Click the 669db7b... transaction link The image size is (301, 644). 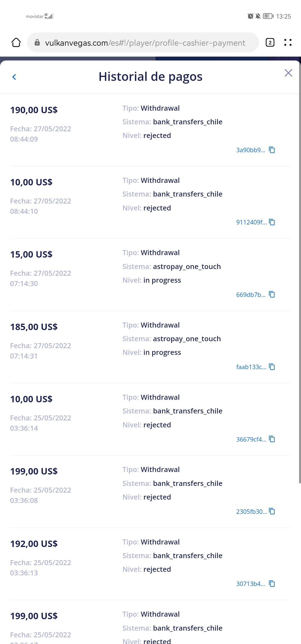tap(251, 295)
